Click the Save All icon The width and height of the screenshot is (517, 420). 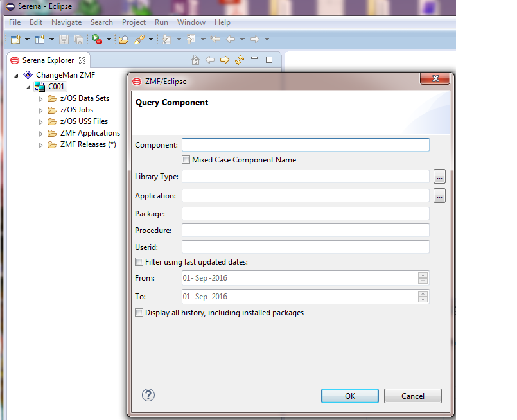tap(79, 40)
